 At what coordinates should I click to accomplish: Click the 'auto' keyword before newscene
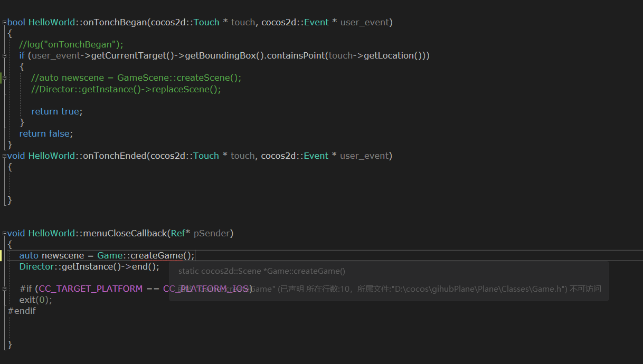coord(29,255)
